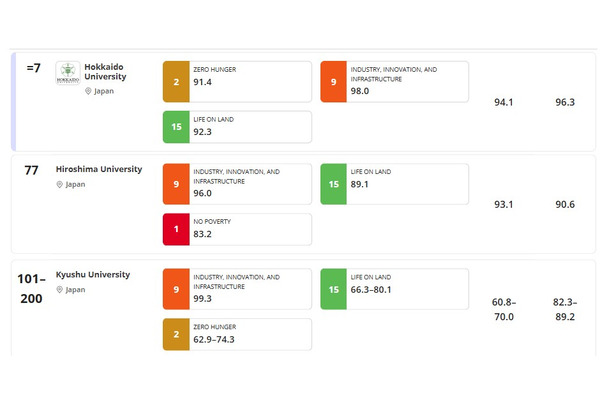Select Hokkaido's Zero Hunger badge number 2
This screenshot has height=400, width=600.
click(x=176, y=82)
